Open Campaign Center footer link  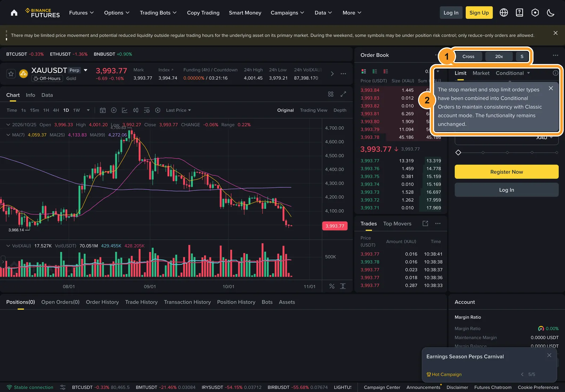(382, 387)
